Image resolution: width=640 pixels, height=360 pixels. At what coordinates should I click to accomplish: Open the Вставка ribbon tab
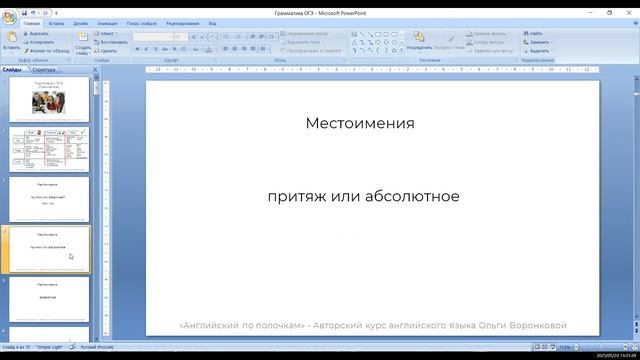tap(56, 24)
